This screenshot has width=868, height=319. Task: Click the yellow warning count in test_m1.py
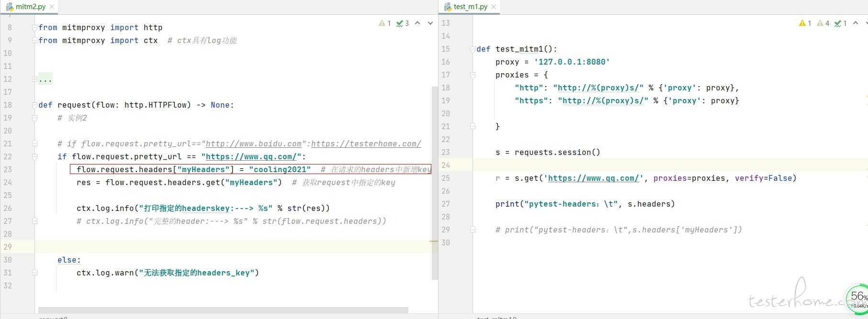point(805,23)
